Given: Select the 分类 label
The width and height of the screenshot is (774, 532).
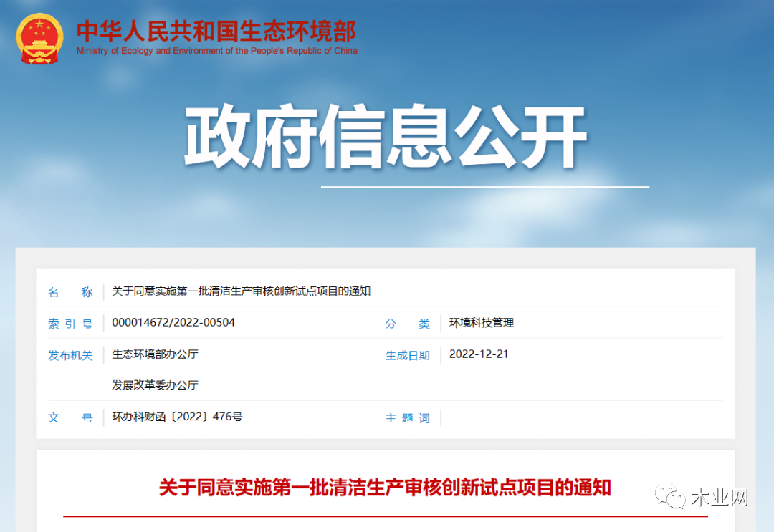Looking at the screenshot, I should (x=407, y=324).
